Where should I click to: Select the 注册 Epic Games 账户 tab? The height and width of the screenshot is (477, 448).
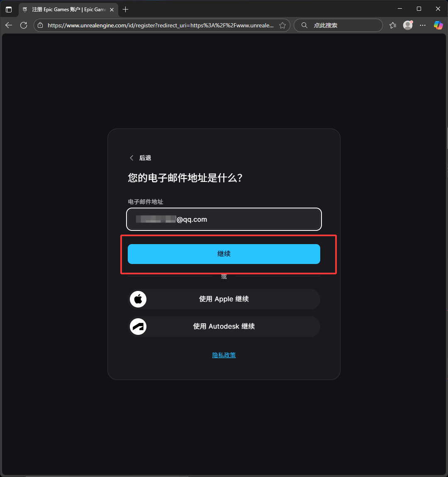point(66,9)
